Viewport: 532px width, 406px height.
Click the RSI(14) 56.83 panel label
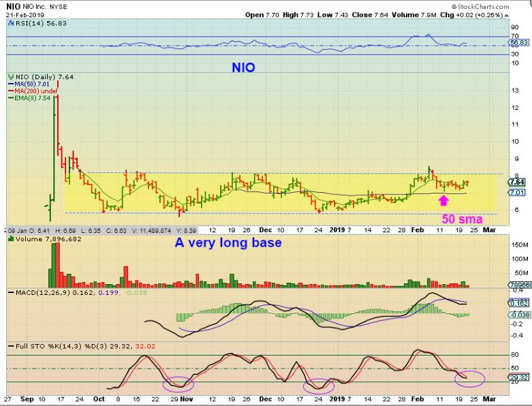41,23
